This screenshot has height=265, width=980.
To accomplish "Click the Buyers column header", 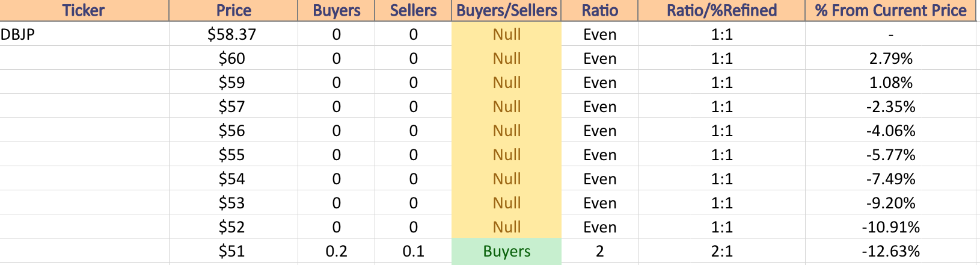I will 336,10.
